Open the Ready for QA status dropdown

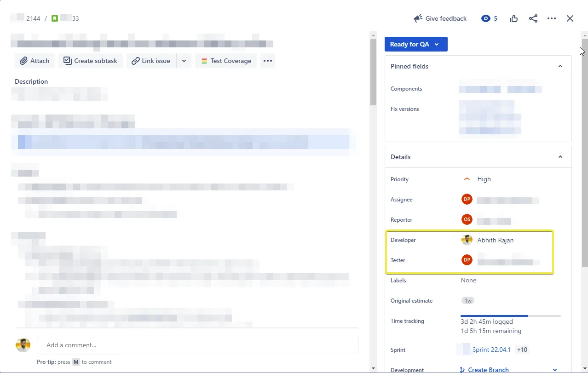pyautogui.click(x=416, y=44)
